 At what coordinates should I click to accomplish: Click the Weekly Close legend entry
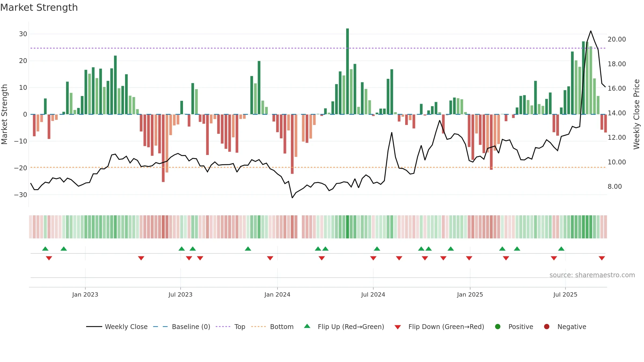(117, 327)
